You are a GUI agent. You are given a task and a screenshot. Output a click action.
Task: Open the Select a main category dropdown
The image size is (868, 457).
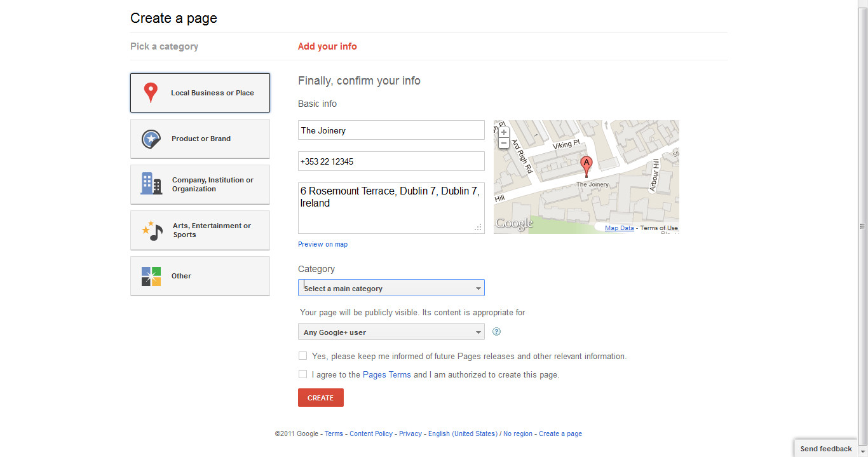[391, 288]
